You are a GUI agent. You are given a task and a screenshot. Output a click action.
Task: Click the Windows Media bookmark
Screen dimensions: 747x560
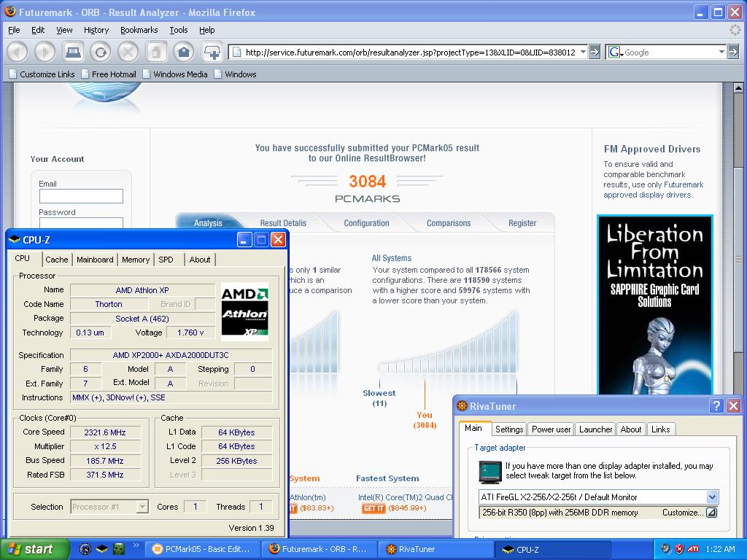[175, 74]
